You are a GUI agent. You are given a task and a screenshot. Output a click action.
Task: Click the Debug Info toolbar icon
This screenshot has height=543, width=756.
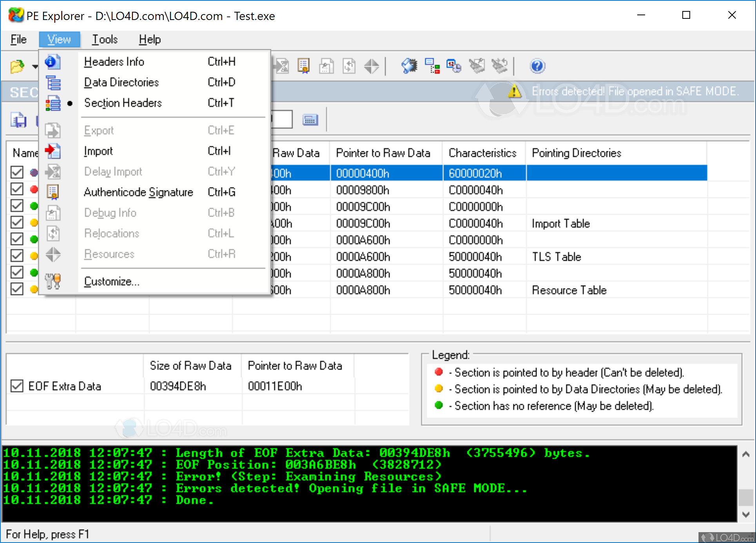326,66
